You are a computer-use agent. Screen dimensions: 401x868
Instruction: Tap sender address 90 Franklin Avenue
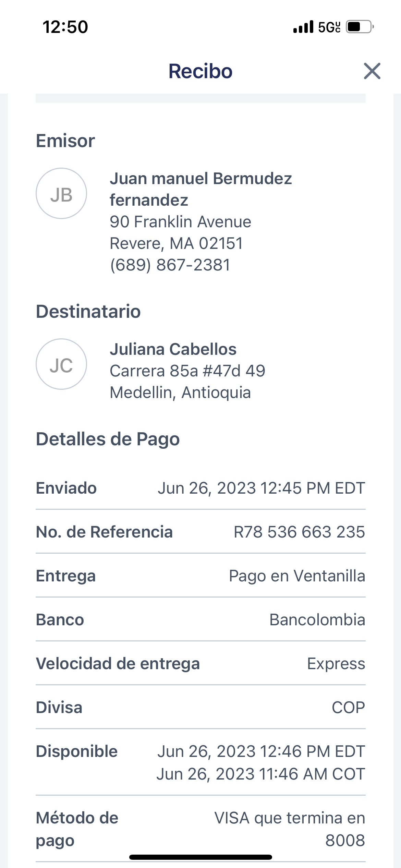point(180,222)
